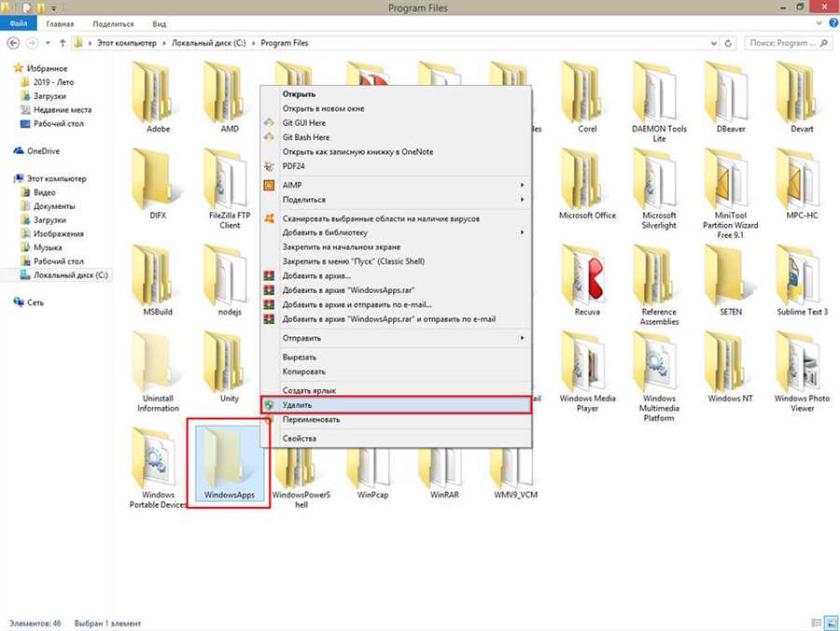Open the SE7EN folder
Viewport: 840px width, 631px height.
730,280
